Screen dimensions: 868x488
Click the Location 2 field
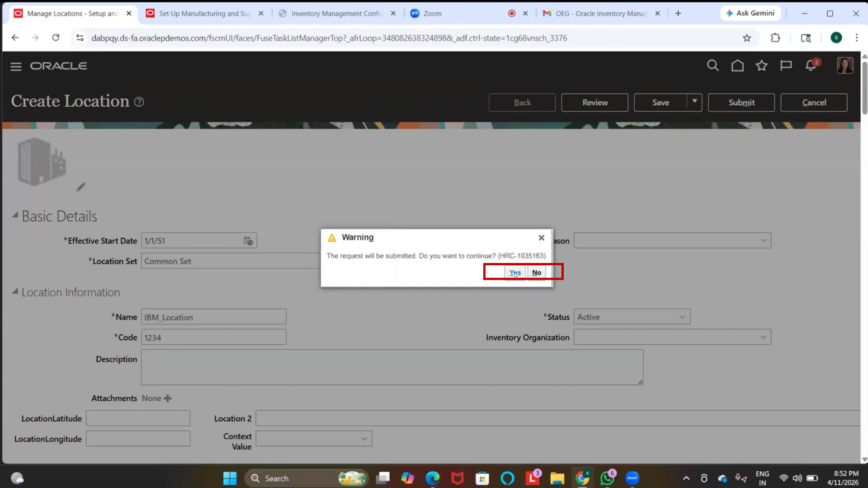coord(558,418)
